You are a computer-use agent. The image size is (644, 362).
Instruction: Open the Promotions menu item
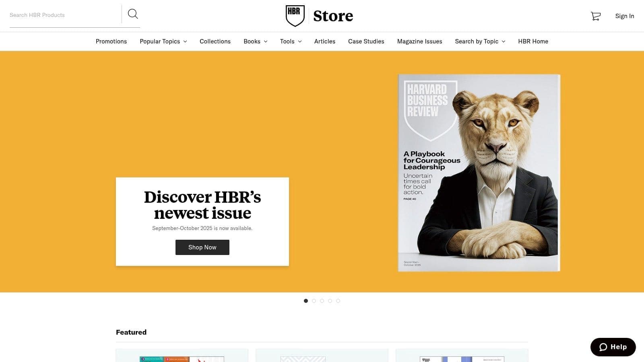point(111,41)
